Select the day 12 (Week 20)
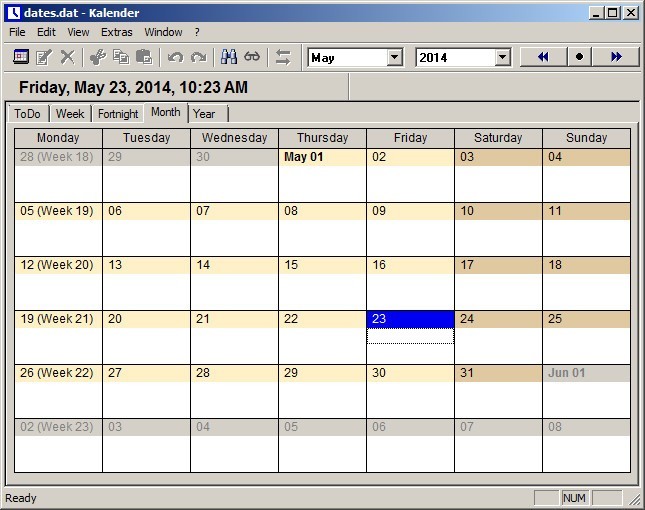This screenshot has height=510, width=645. (58, 283)
